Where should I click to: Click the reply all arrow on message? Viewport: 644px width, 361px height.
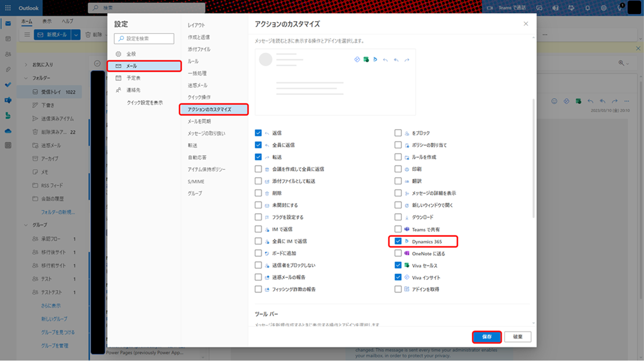[x=602, y=101]
